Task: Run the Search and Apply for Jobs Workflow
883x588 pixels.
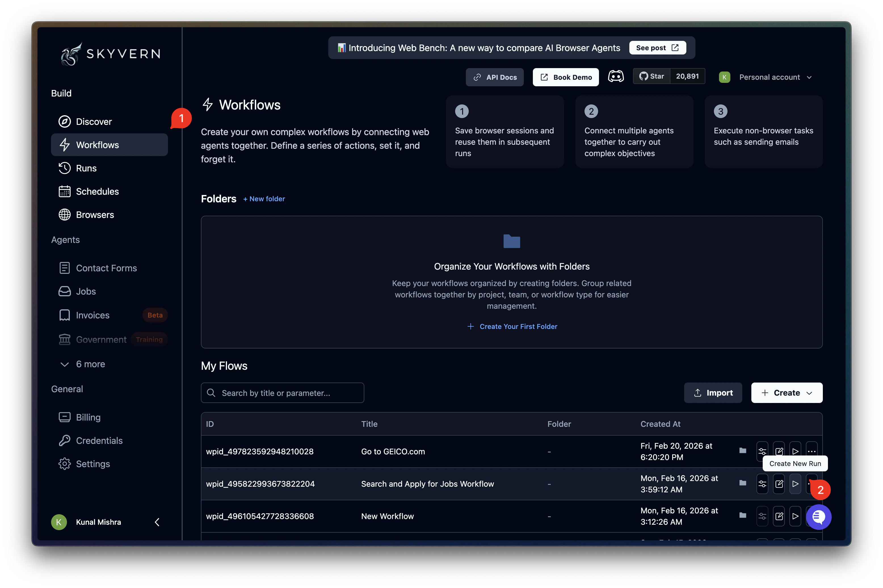Action: [x=796, y=484]
